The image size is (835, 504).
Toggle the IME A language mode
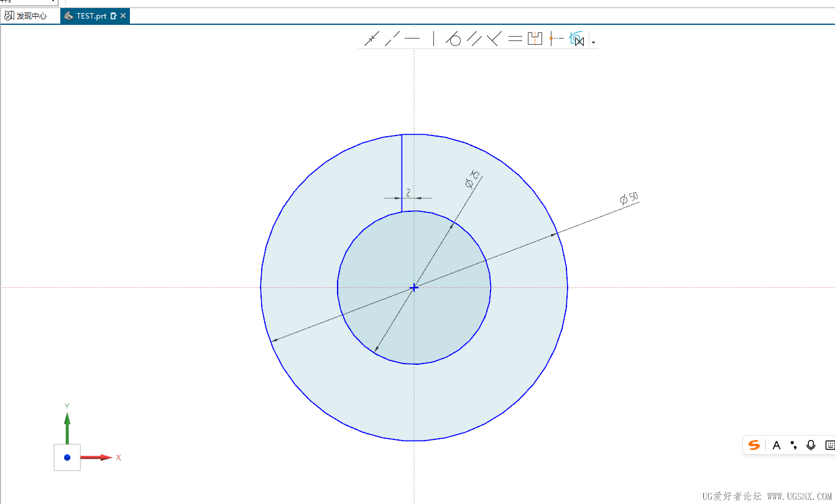pos(776,445)
